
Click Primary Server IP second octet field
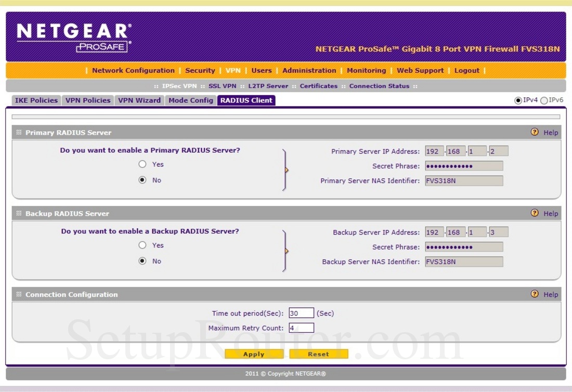coord(456,151)
